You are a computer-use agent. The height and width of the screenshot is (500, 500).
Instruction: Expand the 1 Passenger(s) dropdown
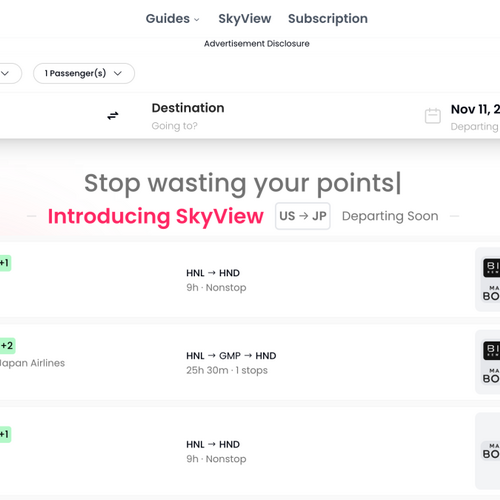tap(84, 73)
